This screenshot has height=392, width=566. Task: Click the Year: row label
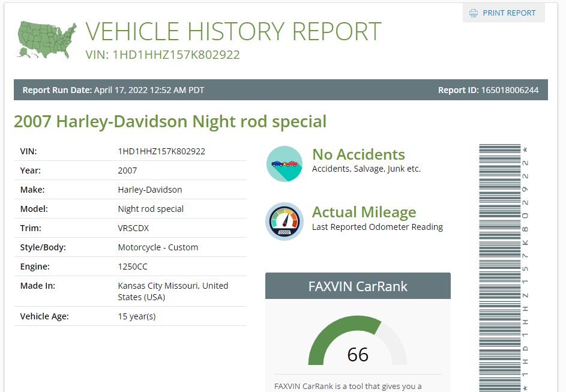(31, 170)
